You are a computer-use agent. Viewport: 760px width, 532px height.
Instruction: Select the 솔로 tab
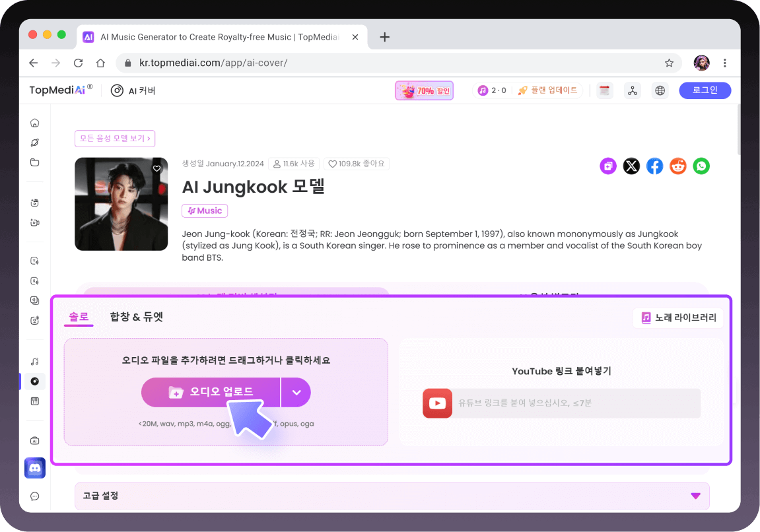[79, 317]
